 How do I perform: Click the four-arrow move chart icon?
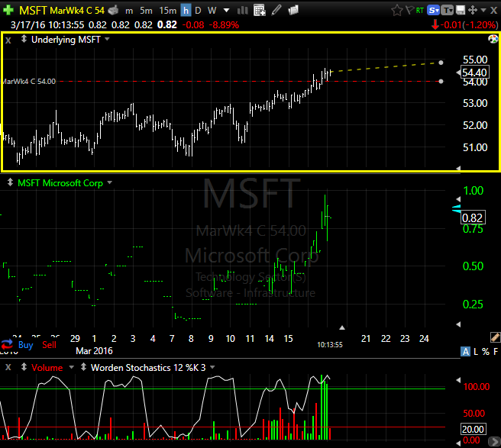point(473,11)
